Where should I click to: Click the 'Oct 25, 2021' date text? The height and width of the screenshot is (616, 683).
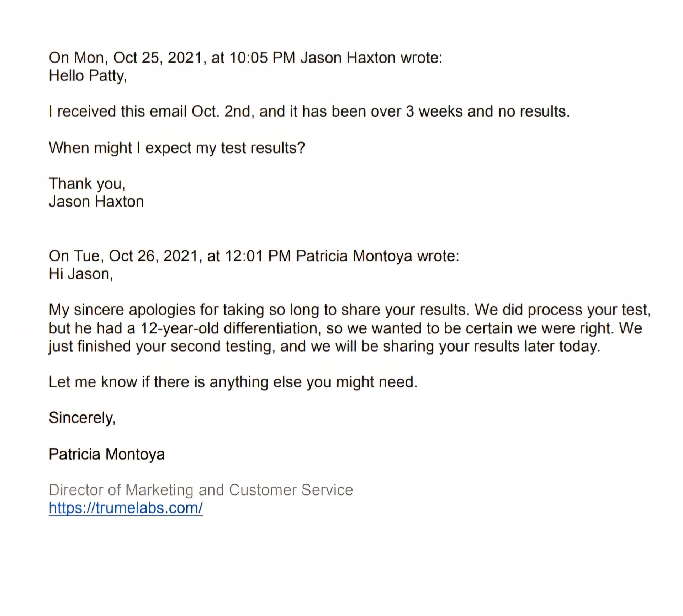click(159, 58)
